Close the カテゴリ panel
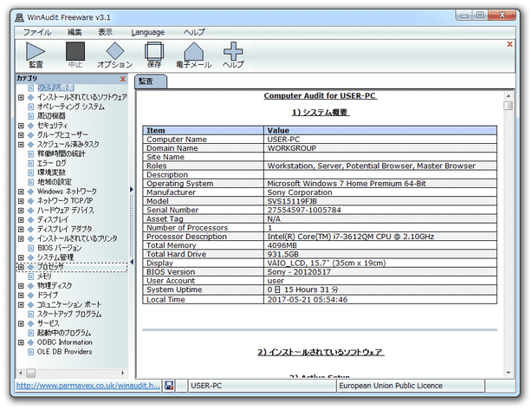This screenshot has width=532, height=410. [122, 79]
